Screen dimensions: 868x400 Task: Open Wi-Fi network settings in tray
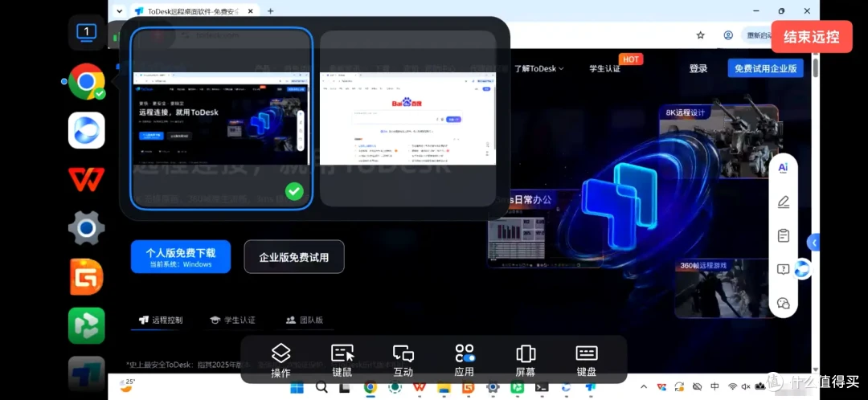pos(732,386)
